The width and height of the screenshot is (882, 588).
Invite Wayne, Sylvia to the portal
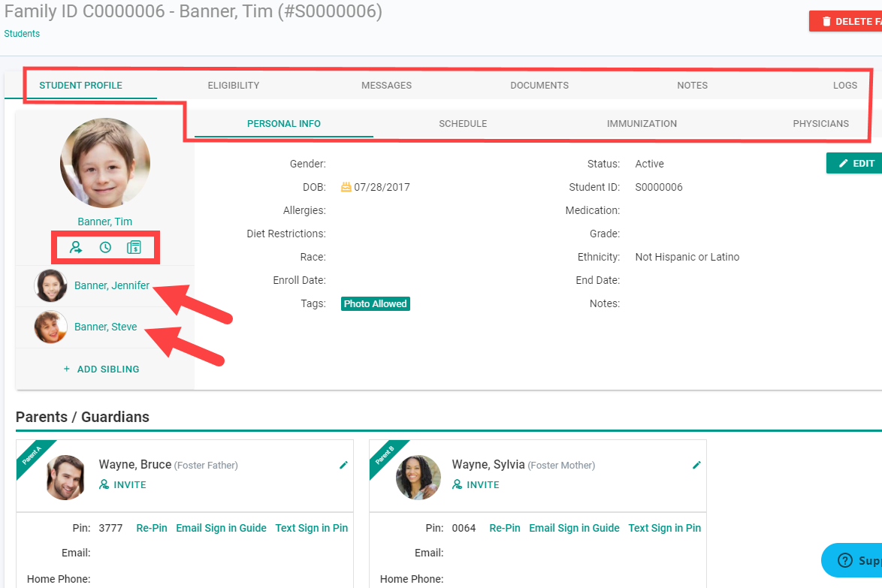[476, 484]
